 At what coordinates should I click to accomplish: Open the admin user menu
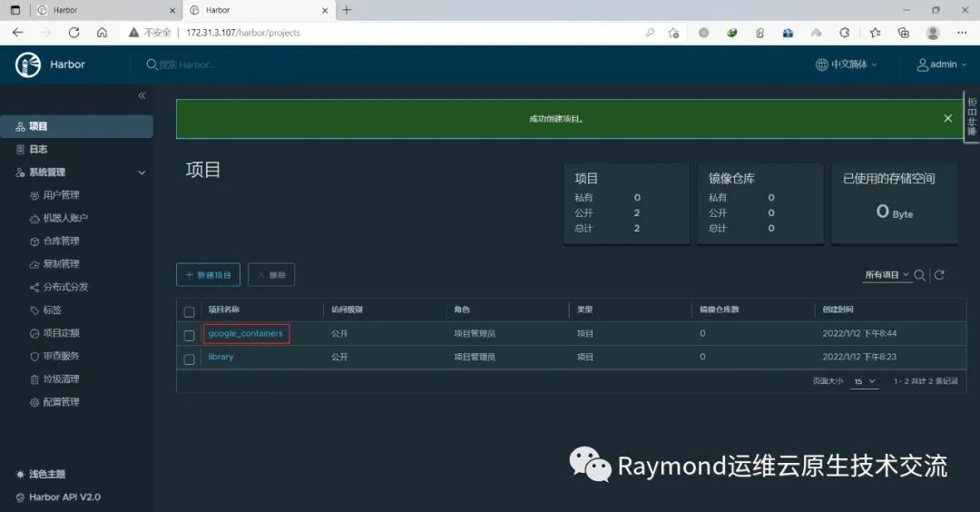tap(941, 64)
